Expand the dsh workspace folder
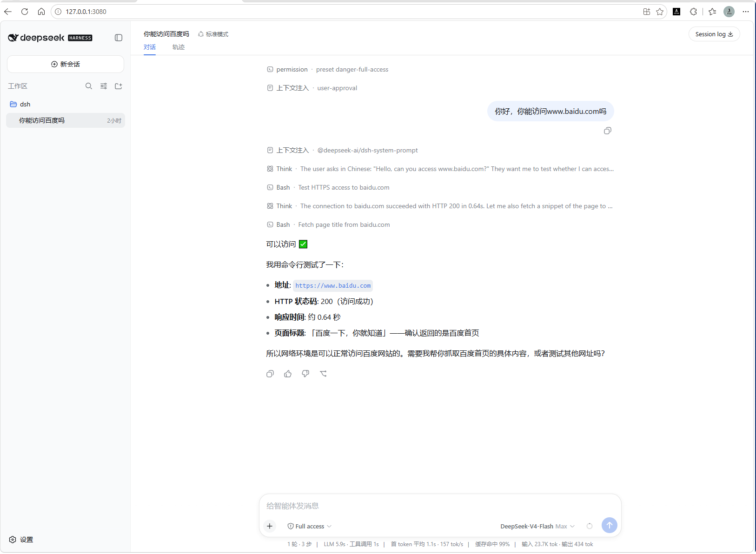756x554 pixels. click(x=66, y=104)
